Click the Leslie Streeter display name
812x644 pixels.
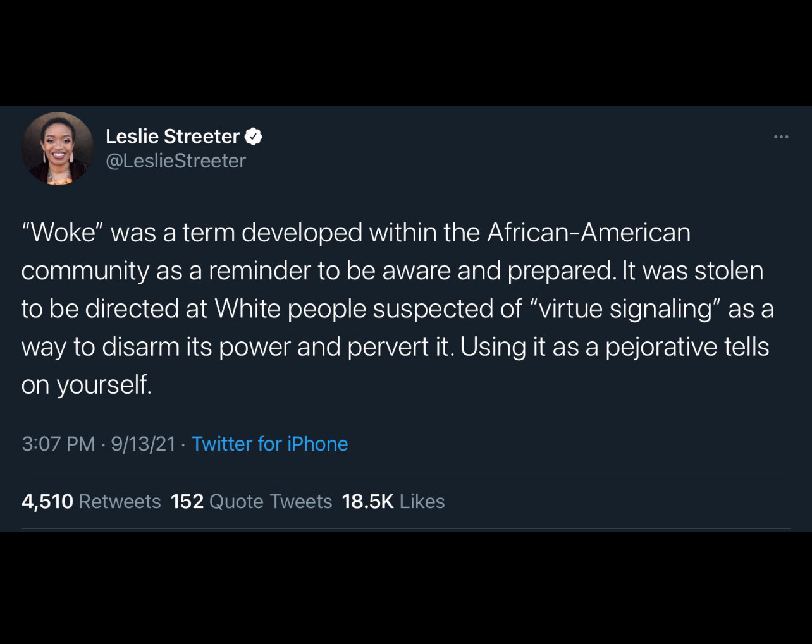pos(172,136)
